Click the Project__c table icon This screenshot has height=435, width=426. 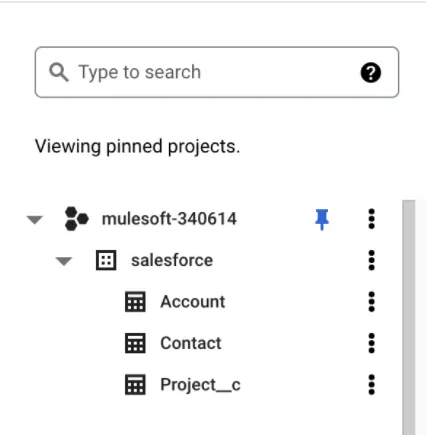(x=135, y=385)
